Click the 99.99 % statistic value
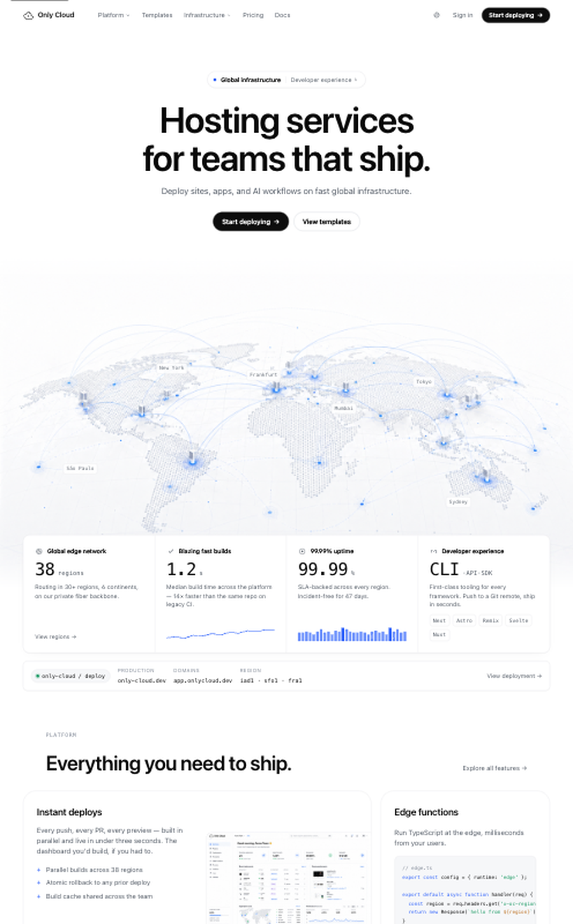Image resolution: width=573 pixels, height=924 pixels. pos(326,570)
